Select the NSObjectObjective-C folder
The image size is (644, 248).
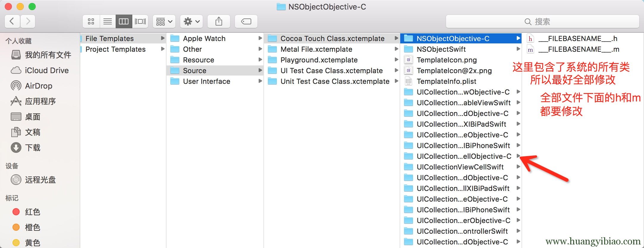461,39
